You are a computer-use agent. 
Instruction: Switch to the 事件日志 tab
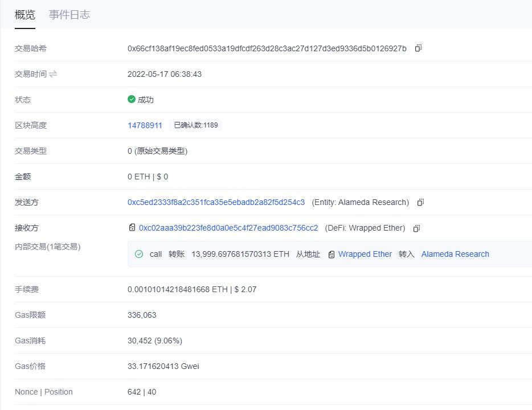[x=70, y=15]
